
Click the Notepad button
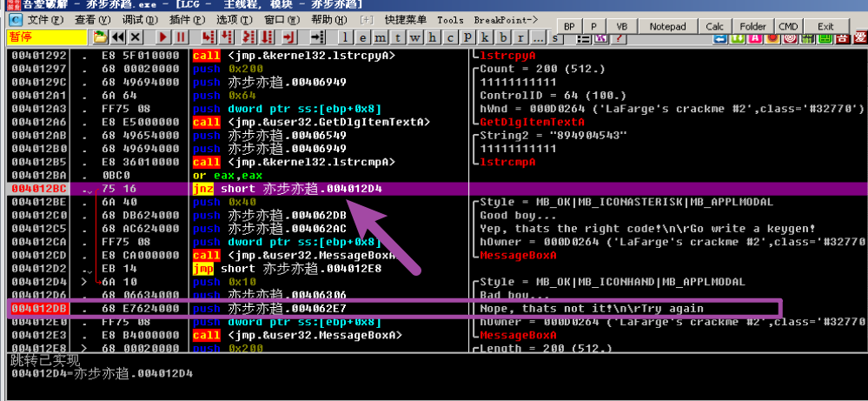(667, 27)
